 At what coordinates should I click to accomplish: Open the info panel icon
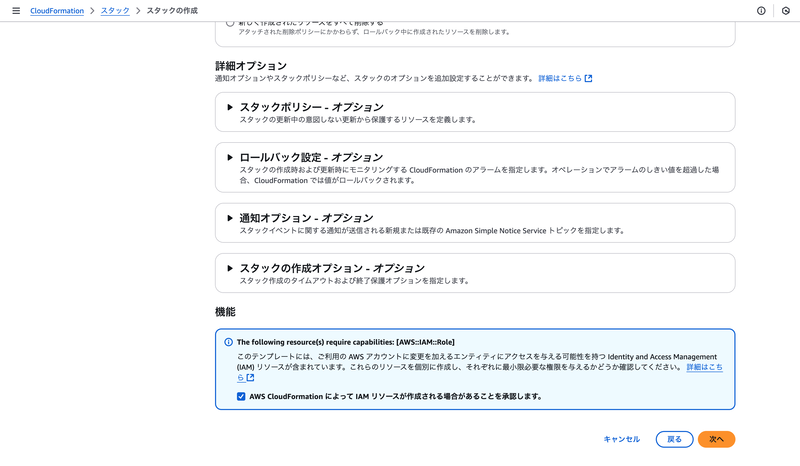coord(761,11)
